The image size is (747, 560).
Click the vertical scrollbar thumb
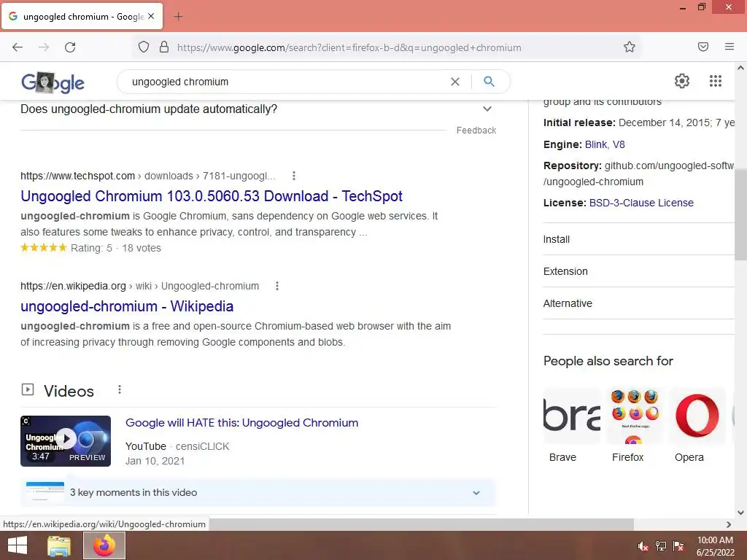pyautogui.click(x=740, y=214)
